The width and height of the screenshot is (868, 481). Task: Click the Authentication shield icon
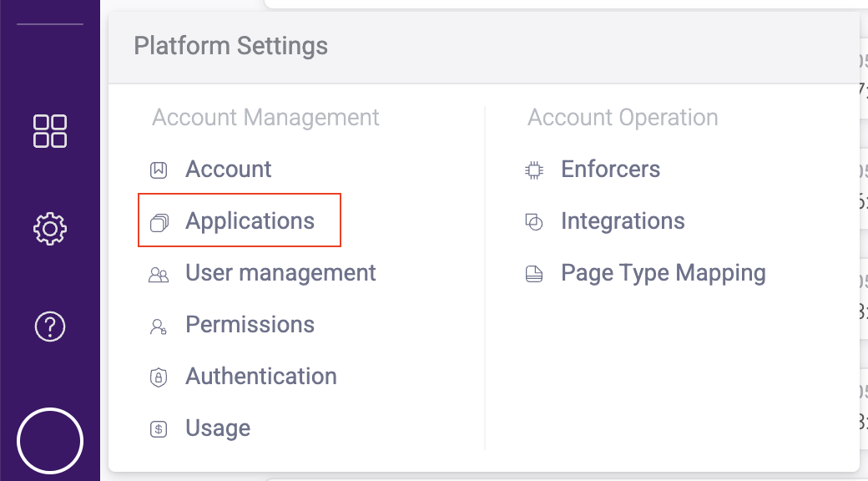[x=159, y=377]
